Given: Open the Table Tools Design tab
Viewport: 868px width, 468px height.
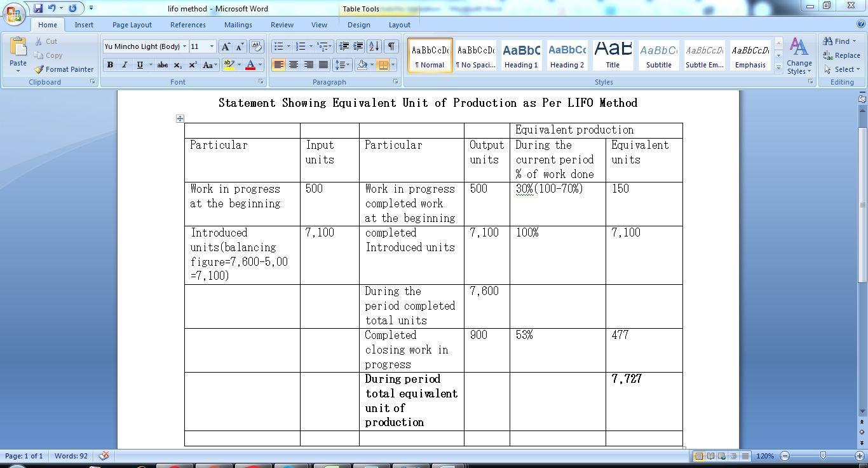Looking at the screenshot, I should [x=359, y=25].
